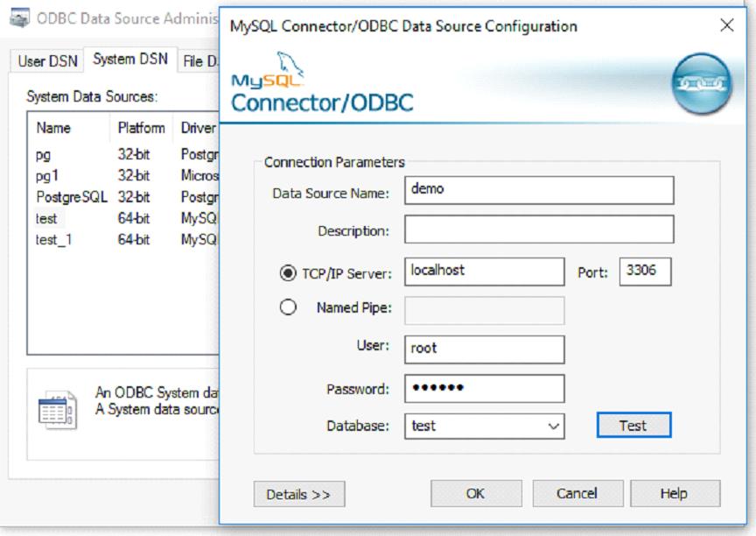Click the 32-bit platform cell of pg1
Image resolution: width=756 pixels, height=536 pixels.
(134, 176)
